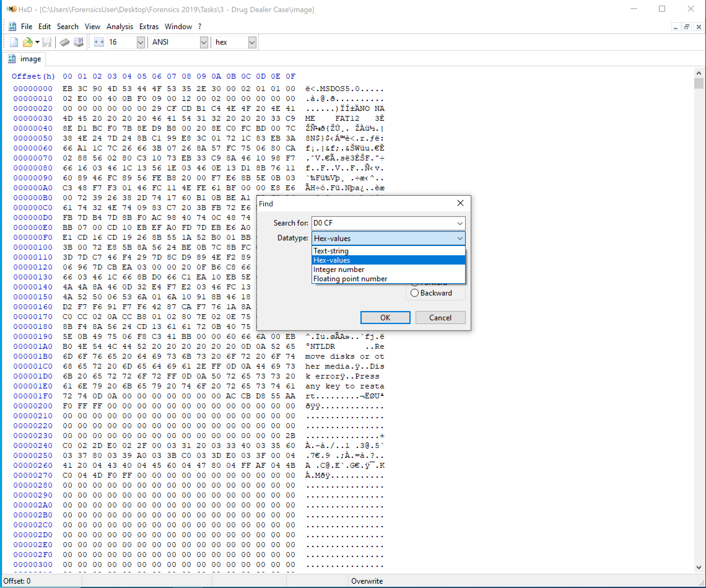Click the Open file folder icon
The height and width of the screenshot is (588, 706).
28,42
